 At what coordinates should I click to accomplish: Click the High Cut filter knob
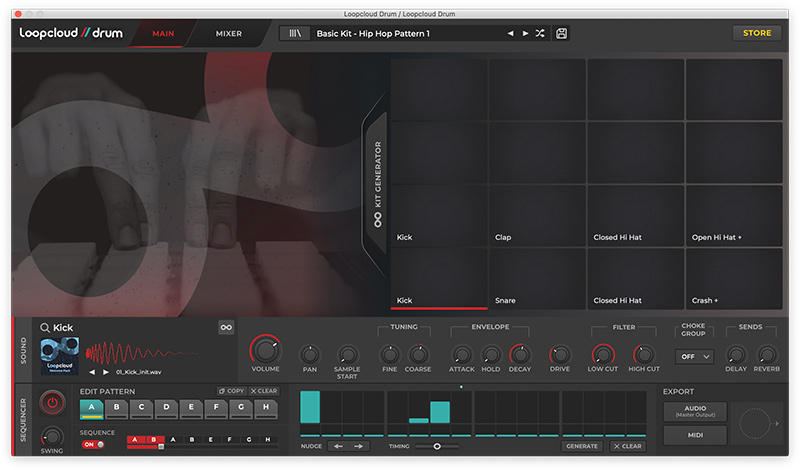point(644,355)
